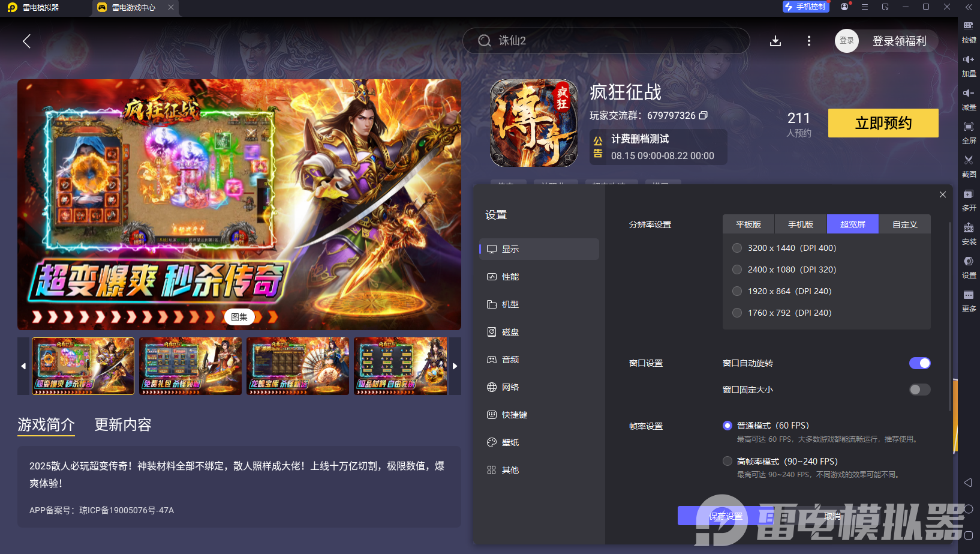
Task: Open more options beside the download icon
Action: point(808,41)
